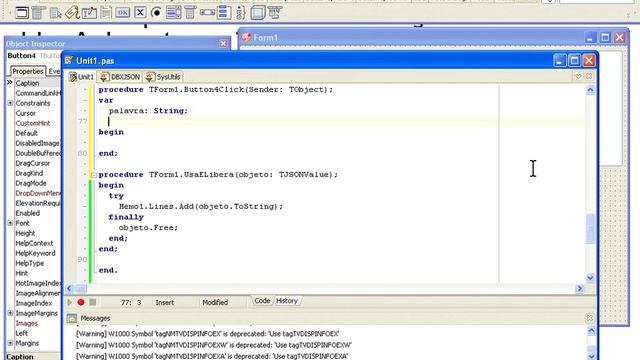Choose the RadioButton component icon
The height and width of the screenshot is (360, 640).
point(156,13)
